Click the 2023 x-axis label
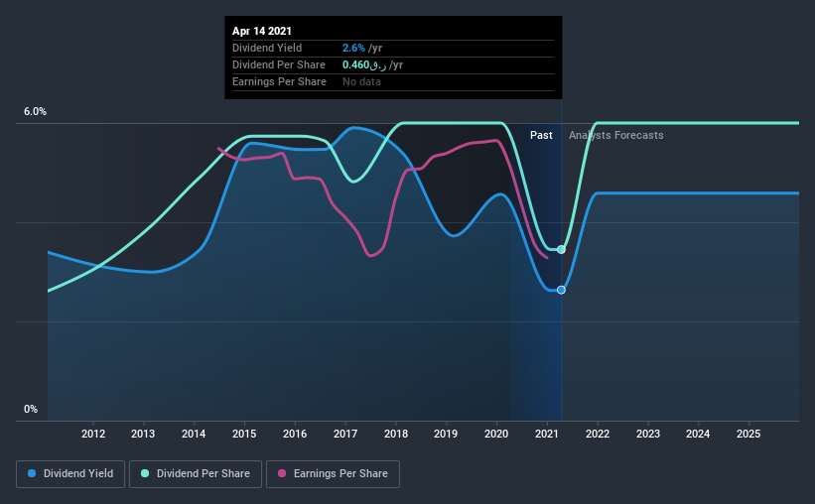The height and width of the screenshot is (504, 815). 648,434
